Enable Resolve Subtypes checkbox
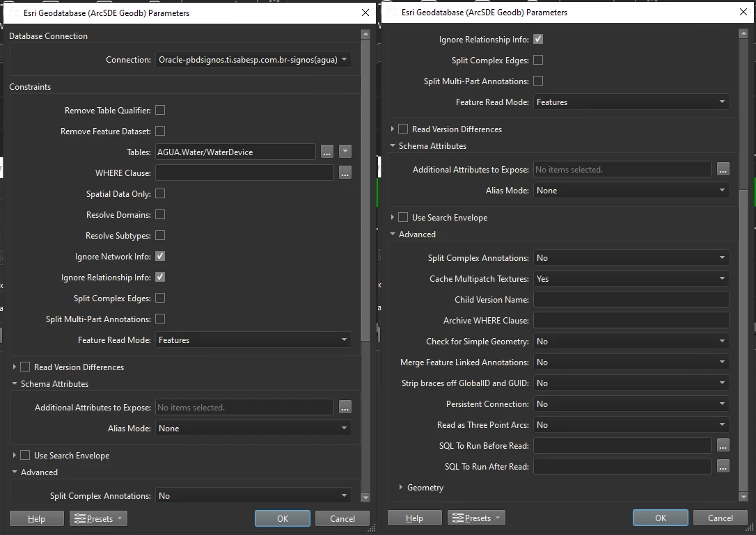The width and height of the screenshot is (756, 535). (x=160, y=235)
